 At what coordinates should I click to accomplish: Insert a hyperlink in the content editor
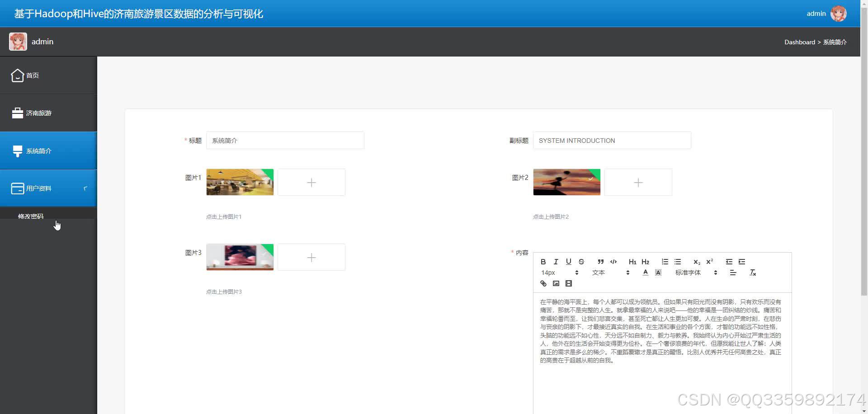[x=543, y=283]
